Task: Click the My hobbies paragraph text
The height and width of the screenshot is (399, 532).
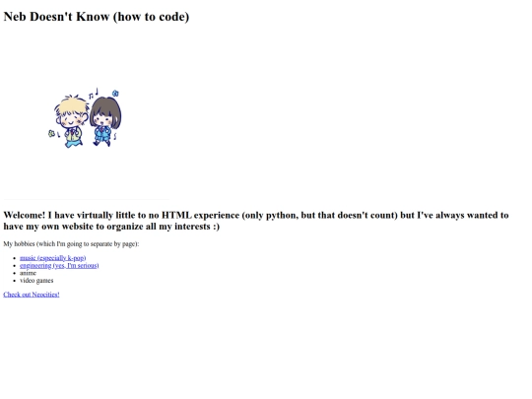Action: point(71,244)
